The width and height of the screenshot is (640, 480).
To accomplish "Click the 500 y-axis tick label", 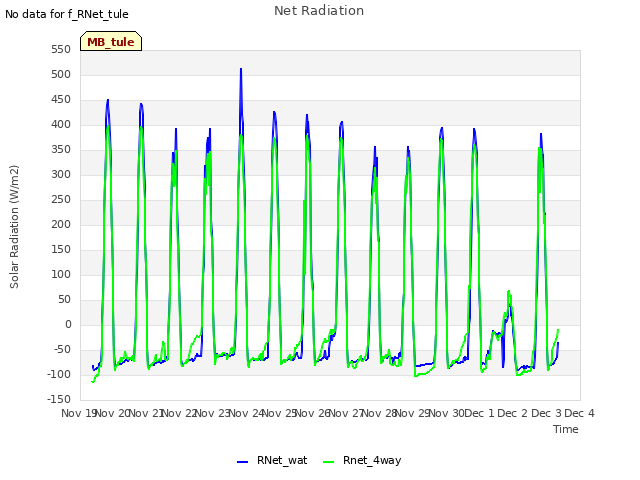I will pos(61,75).
